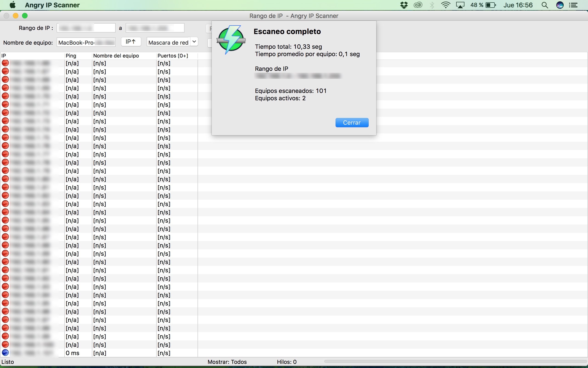Minimize the window with yellow button
The width and height of the screenshot is (588, 368).
click(x=16, y=16)
